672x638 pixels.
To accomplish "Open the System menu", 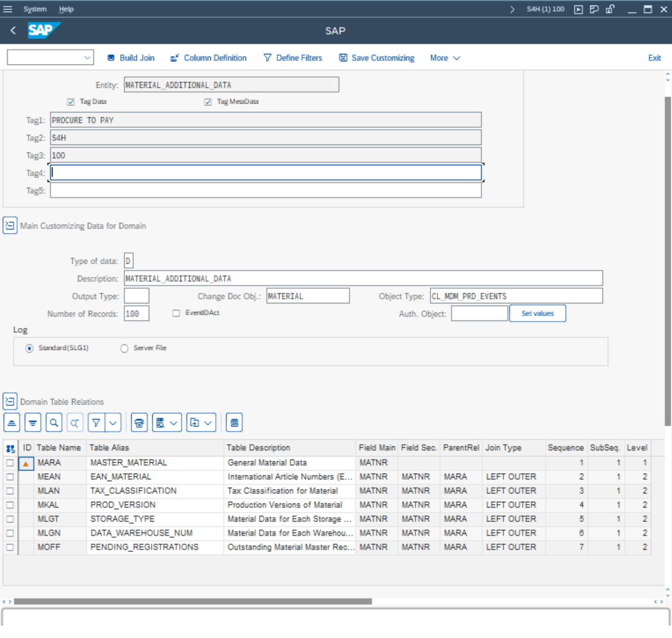I will (35, 9).
